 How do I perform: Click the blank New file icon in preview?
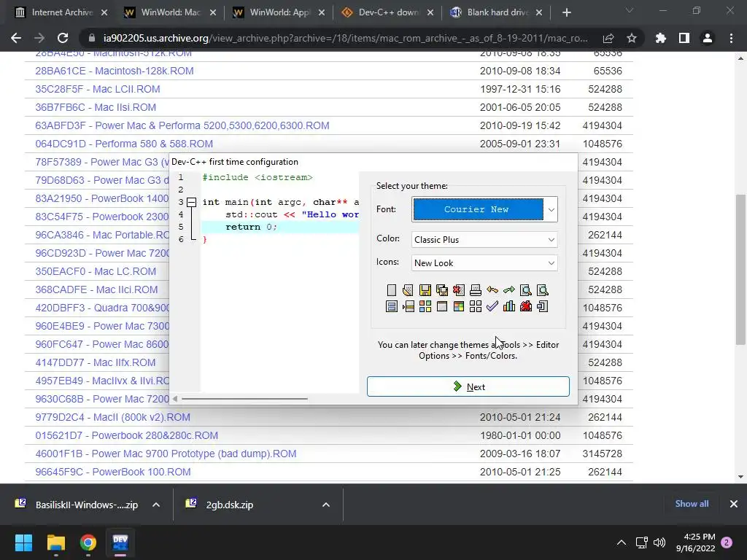pyautogui.click(x=391, y=290)
